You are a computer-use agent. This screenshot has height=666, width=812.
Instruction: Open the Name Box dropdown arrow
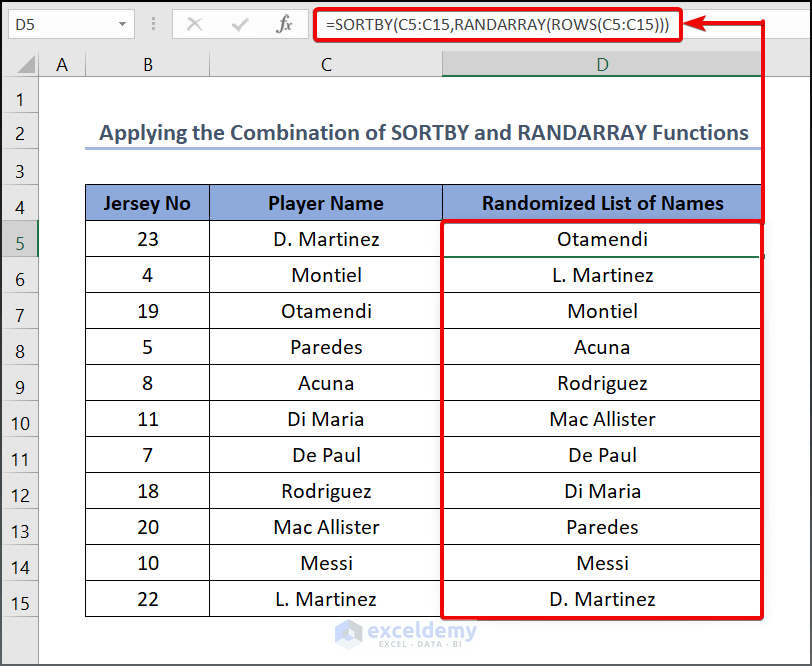coord(122,24)
